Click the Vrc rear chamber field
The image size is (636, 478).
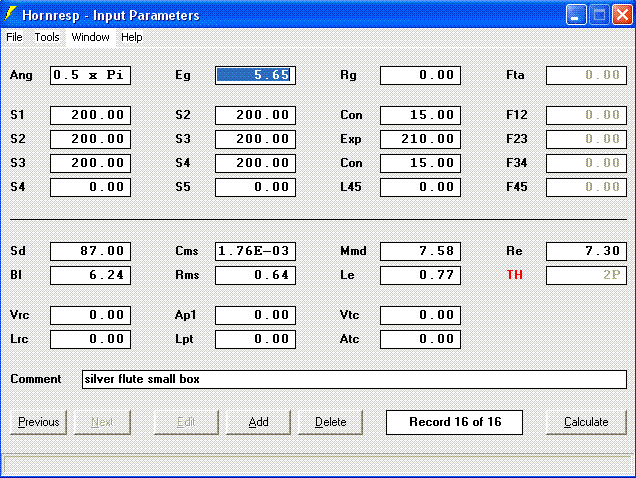click(90, 315)
